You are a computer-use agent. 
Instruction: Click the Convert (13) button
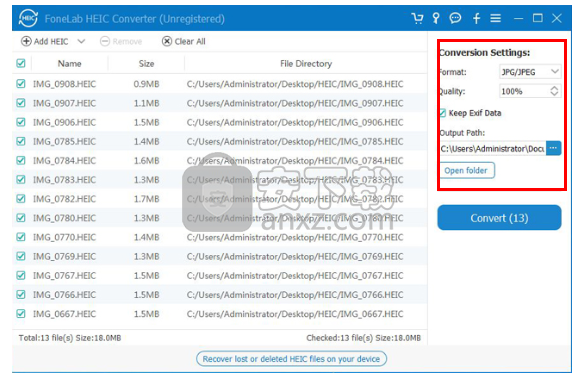point(499,218)
